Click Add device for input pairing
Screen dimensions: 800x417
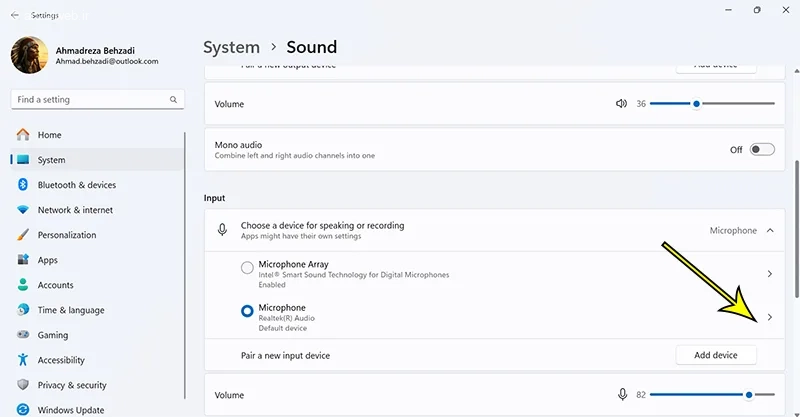click(x=716, y=355)
